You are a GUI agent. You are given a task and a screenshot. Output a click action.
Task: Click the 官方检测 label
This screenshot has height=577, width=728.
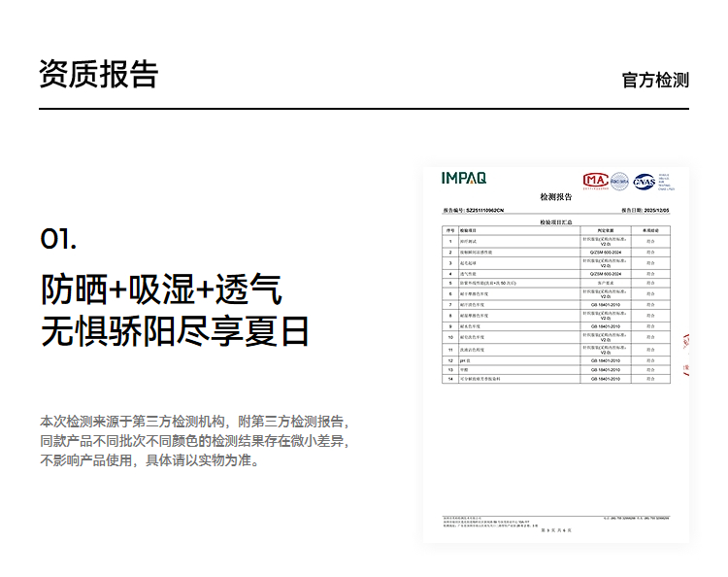coord(655,80)
